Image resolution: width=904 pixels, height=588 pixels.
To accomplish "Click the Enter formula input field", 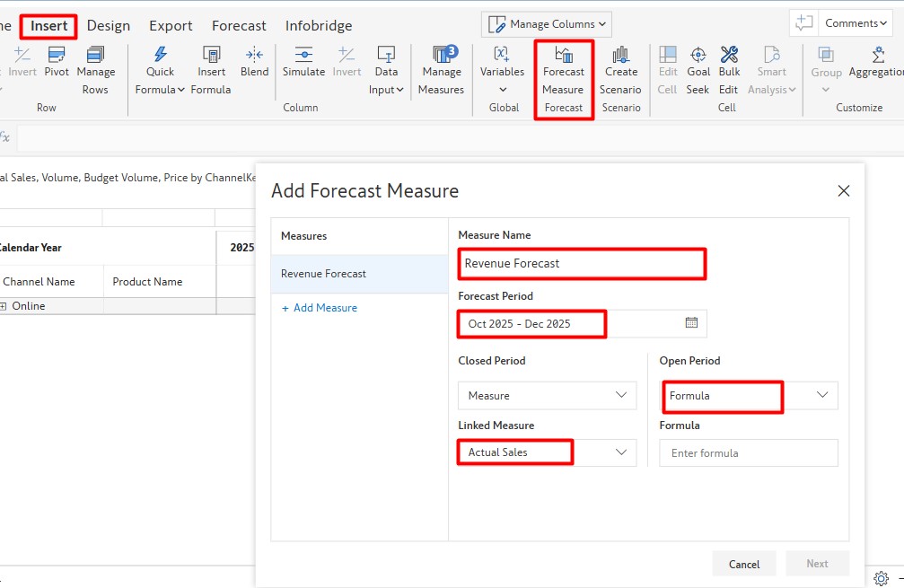I will (x=749, y=453).
